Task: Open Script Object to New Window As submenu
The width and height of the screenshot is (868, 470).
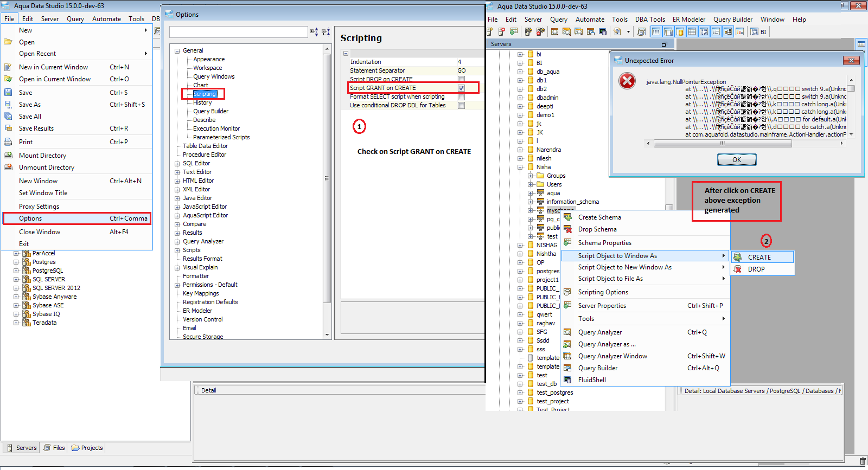Action: pyautogui.click(x=646, y=267)
